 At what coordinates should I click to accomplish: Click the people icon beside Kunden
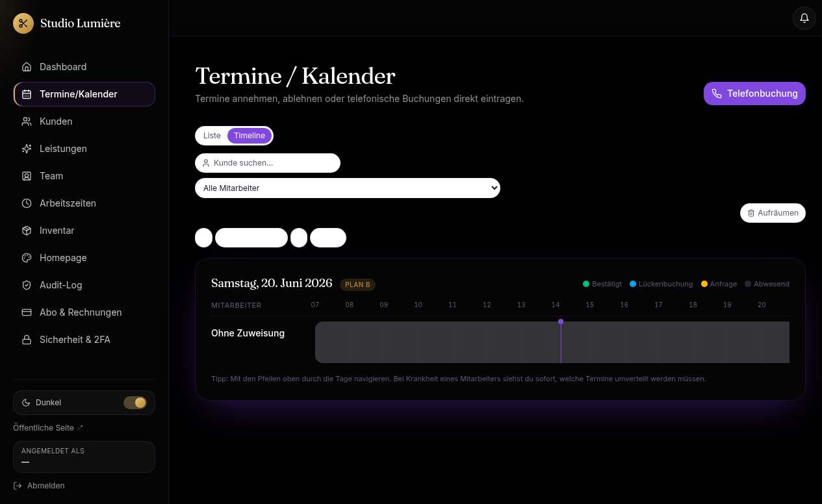pyautogui.click(x=27, y=121)
